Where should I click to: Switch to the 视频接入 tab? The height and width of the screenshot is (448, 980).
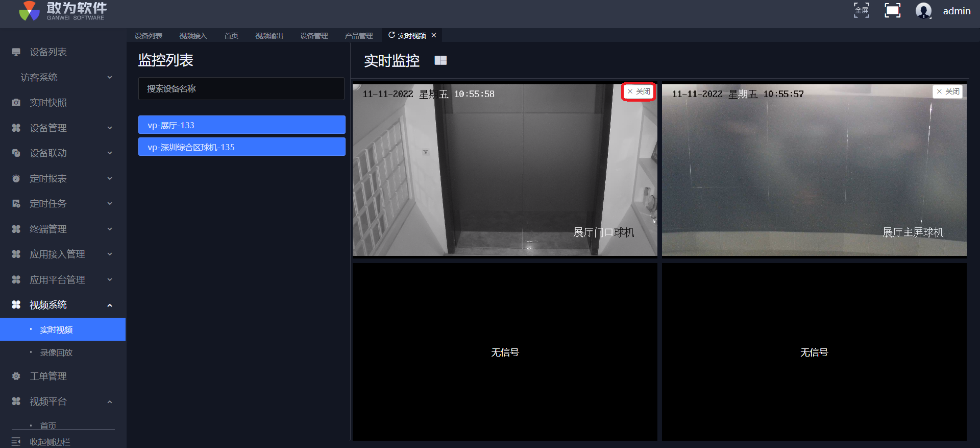[x=193, y=36]
